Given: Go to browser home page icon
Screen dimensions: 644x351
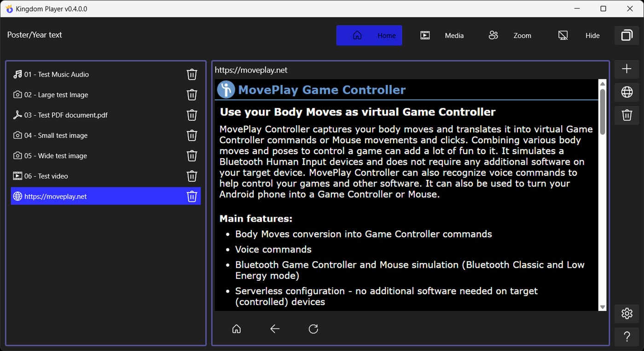Looking at the screenshot, I should [x=237, y=329].
